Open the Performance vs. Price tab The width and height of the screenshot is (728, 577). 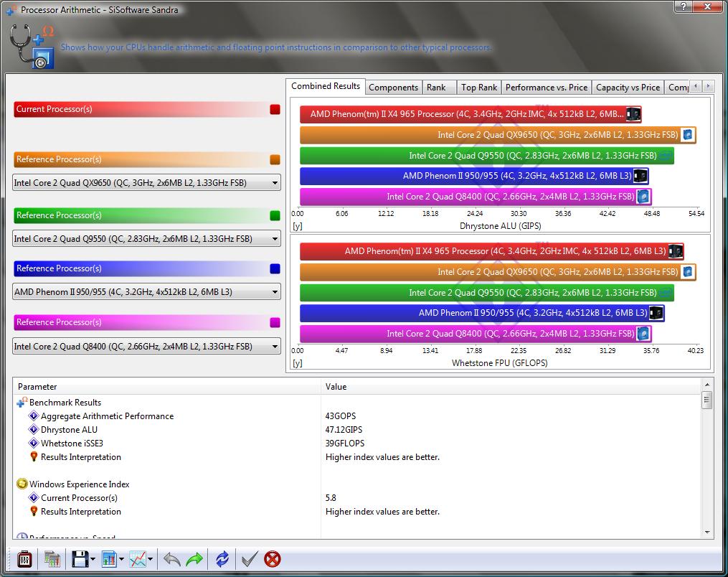coord(547,88)
